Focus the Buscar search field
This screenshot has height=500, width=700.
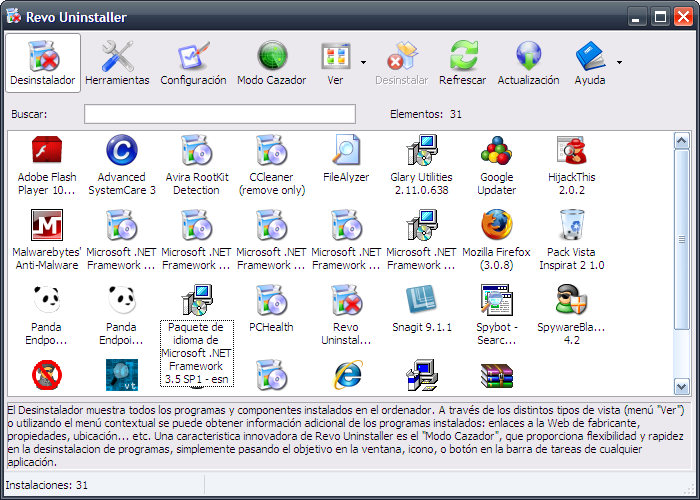point(220,114)
